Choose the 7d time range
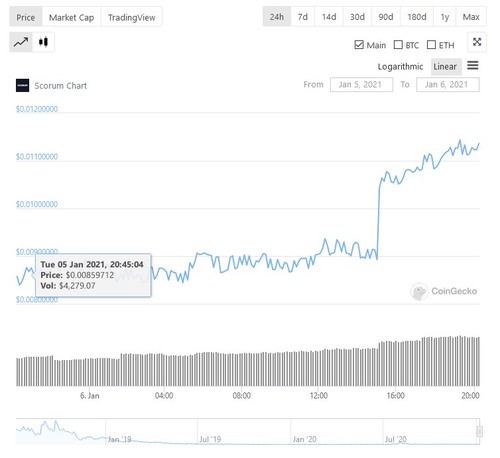The height and width of the screenshot is (458, 500). coord(303,17)
